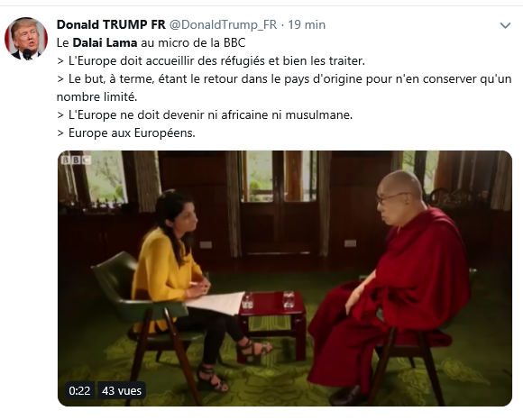Click the line beginning Le but, à terme

tap(284, 79)
